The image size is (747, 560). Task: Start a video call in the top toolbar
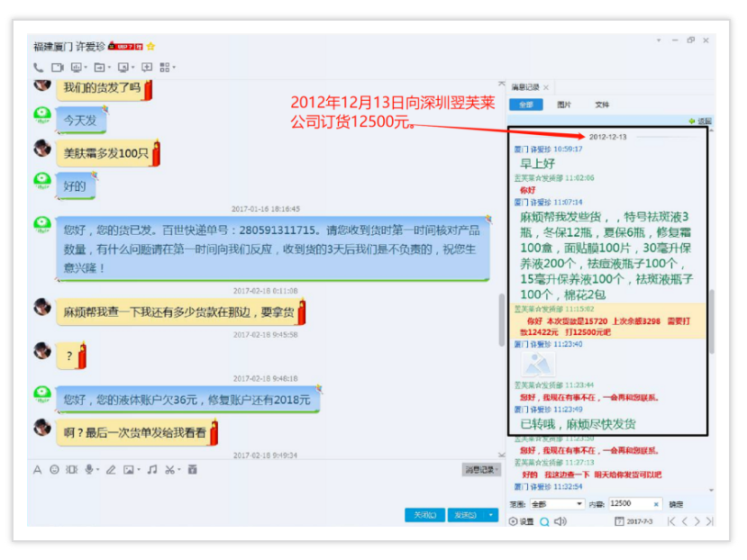[x=57, y=68]
